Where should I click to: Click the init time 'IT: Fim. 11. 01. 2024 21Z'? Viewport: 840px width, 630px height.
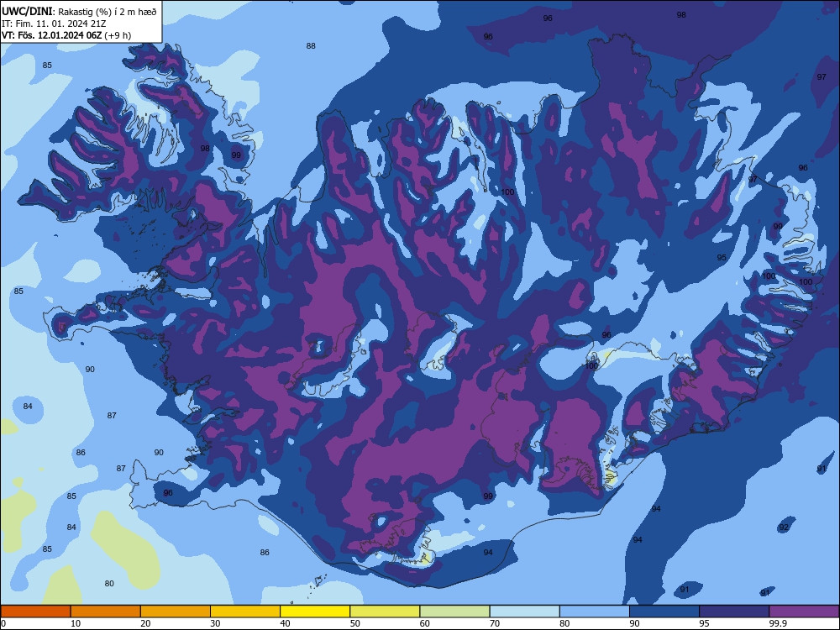coord(54,24)
